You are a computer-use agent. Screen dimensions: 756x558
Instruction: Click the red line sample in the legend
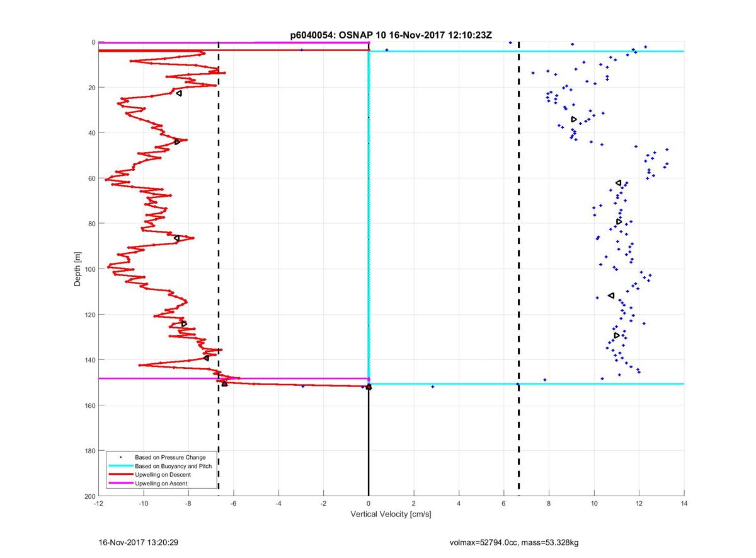[x=120, y=475]
